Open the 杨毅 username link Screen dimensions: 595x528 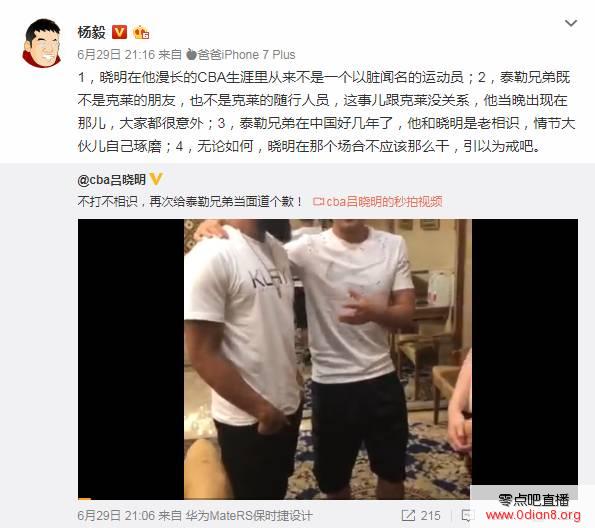click(91, 32)
